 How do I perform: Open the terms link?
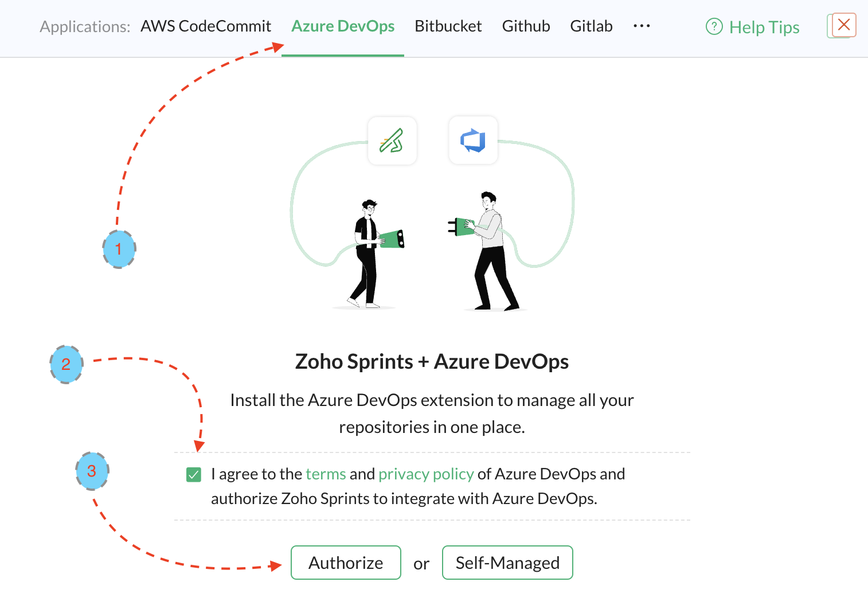[x=326, y=474]
